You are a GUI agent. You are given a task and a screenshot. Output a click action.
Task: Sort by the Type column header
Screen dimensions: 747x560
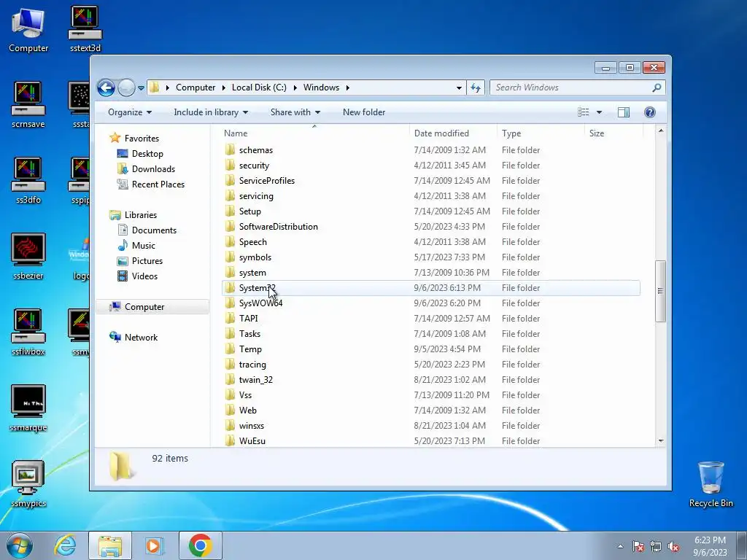click(x=541, y=133)
